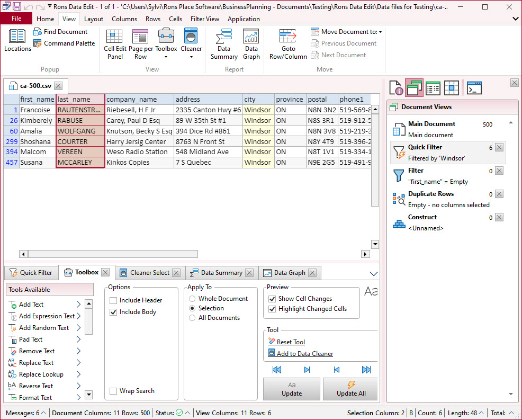The image size is (522, 420).
Task: Click the Find Document icon
Action: pyautogui.click(x=38, y=32)
